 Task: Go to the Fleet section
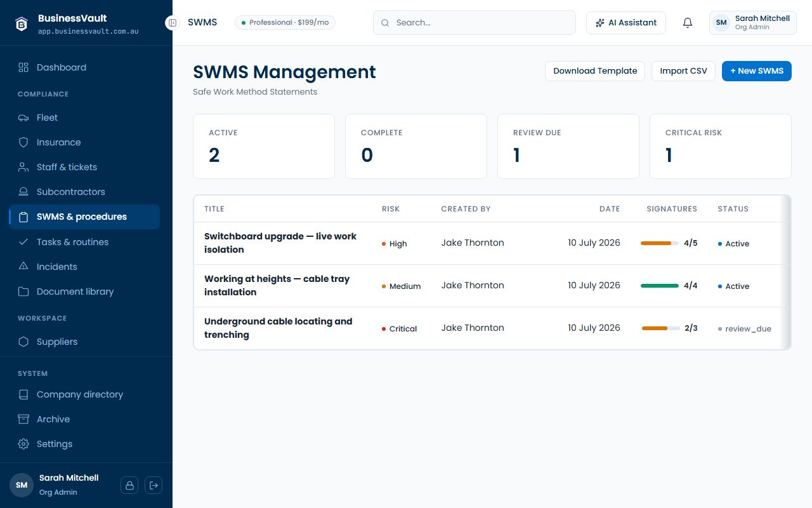tap(84, 117)
